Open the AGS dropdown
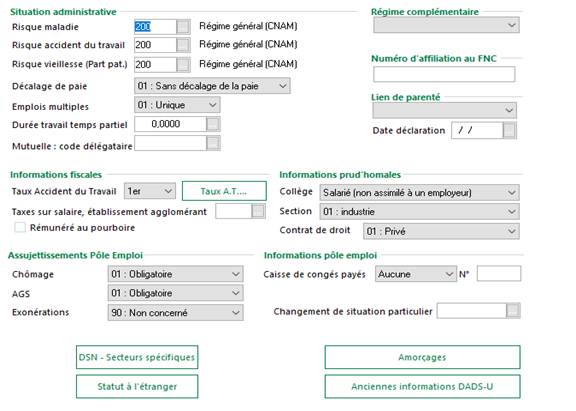This screenshot has width=576, height=411. tap(176, 293)
